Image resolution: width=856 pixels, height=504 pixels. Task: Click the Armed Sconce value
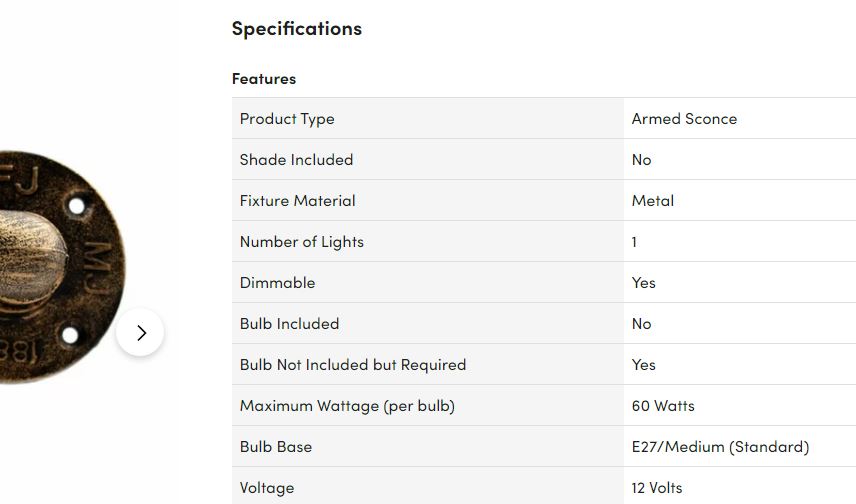684,118
